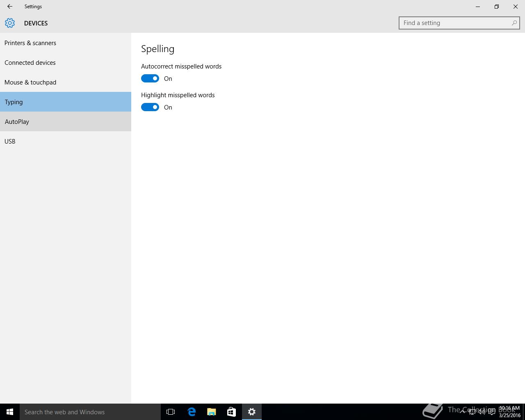Open Connected devices section
This screenshot has height=420, width=525.
pos(30,63)
